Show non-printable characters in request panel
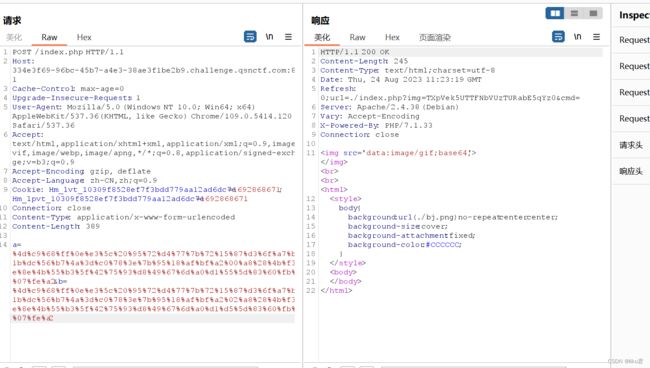Image resolution: width=650 pixels, height=368 pixels. tap(269, 37)
